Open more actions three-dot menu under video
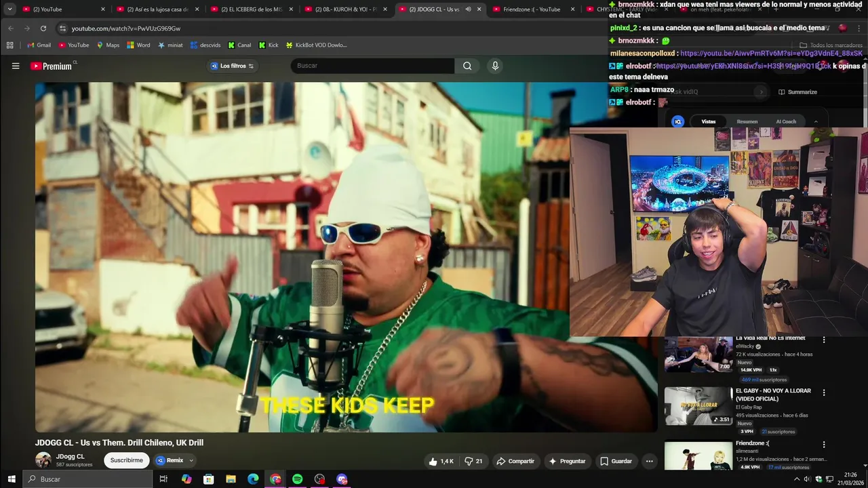The width and height of the screenshot is (868, 488). pos(649,461)
